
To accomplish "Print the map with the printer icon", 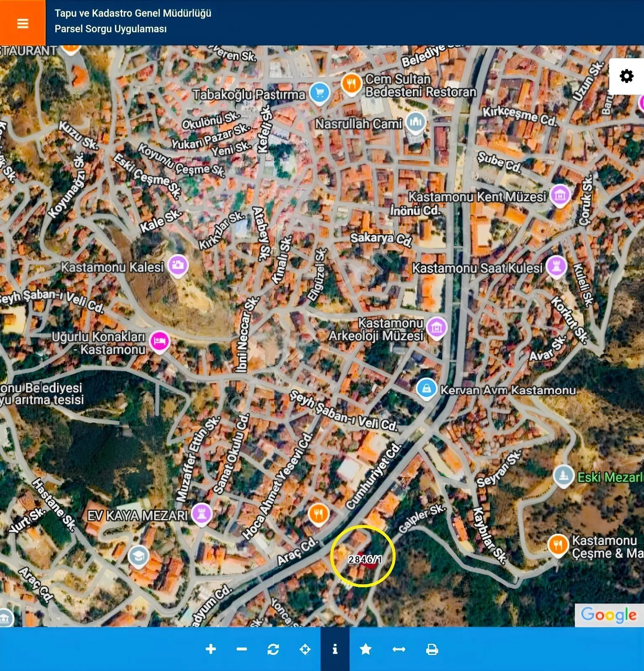I will point(432,649).
